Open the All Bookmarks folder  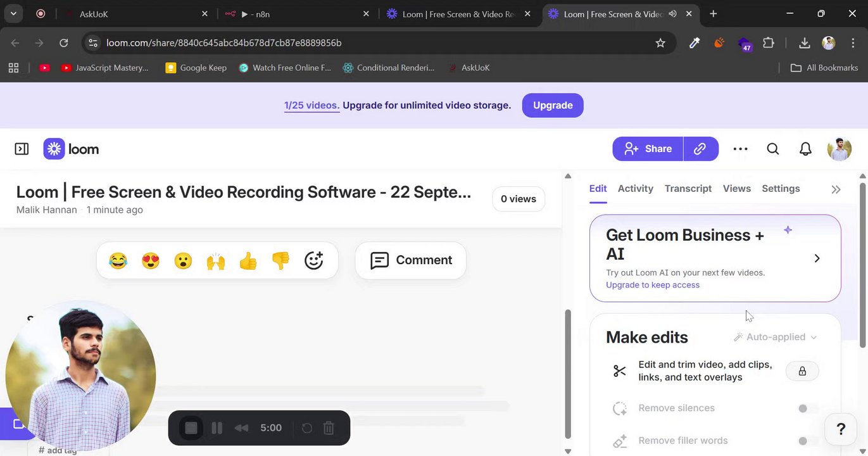coord(824,68)
